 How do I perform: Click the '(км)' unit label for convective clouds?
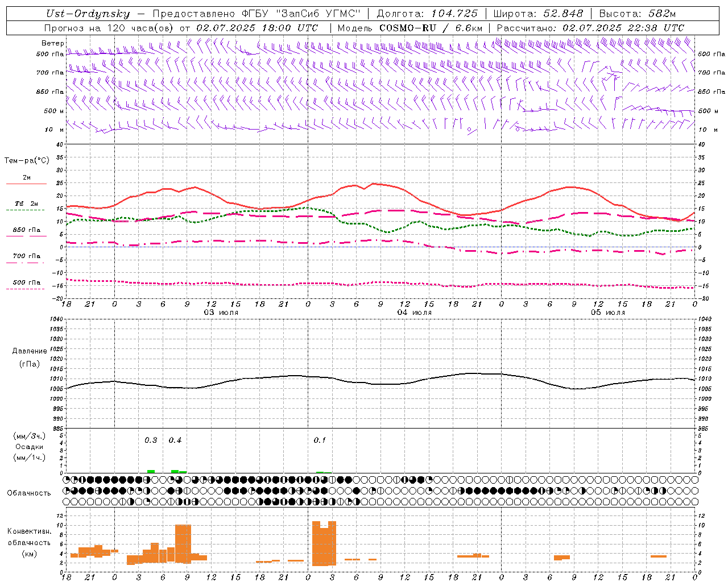pyautogui.click(x=30, y=554)
